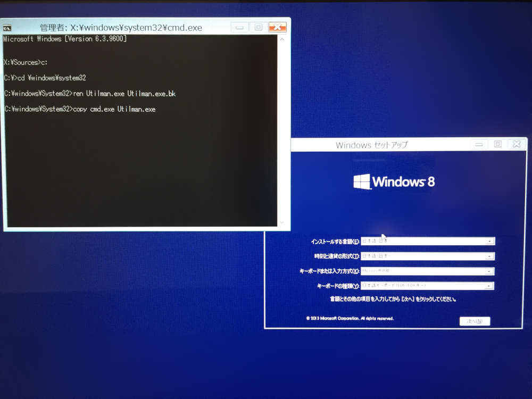The image size is (532, 399).
Task: Click the 次へ(N) button in setup
Action: (x=475, y=321)
